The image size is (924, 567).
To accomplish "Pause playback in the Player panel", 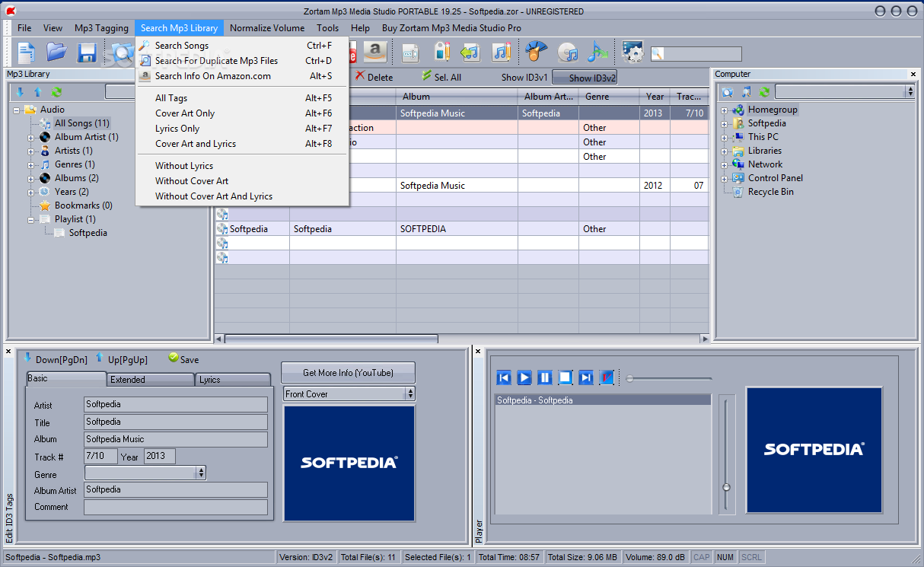I will (x=545, y=377).
